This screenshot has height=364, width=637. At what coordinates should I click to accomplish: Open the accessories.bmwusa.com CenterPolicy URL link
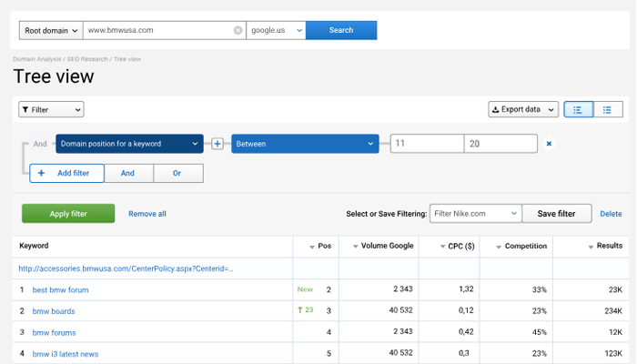(x=126, y=269)
